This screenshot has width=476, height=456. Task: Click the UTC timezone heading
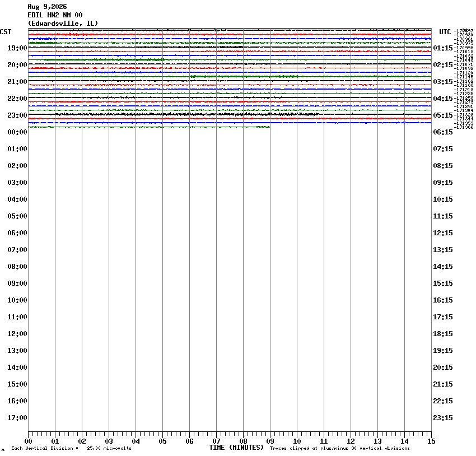445,32
